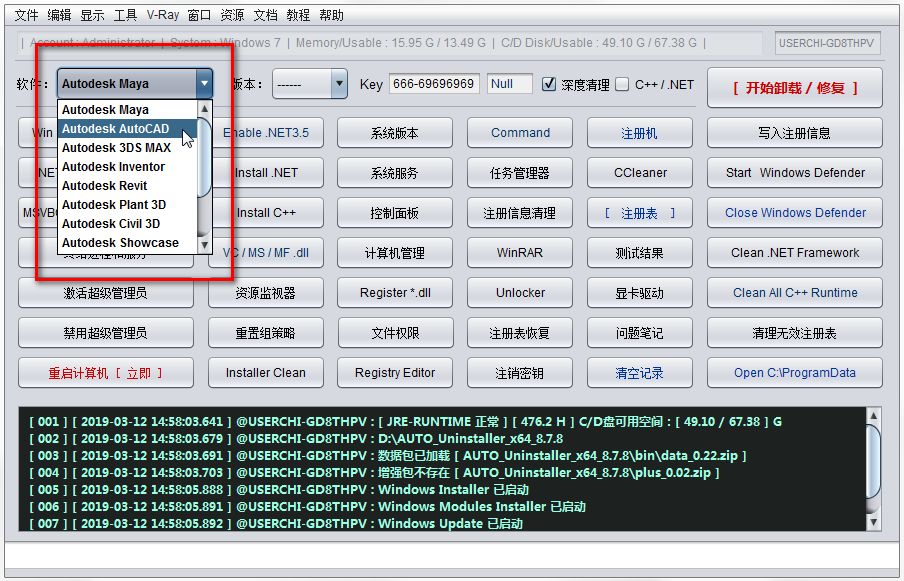Open the 编辑 menu
Viewport: 904px width, 581px height.
point(59,15)
